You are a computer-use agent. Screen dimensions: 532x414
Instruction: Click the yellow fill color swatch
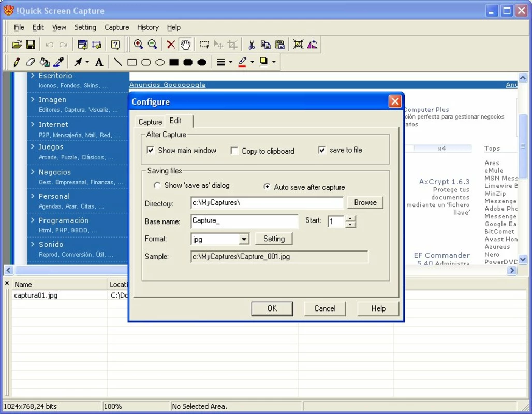click(263, 62)
